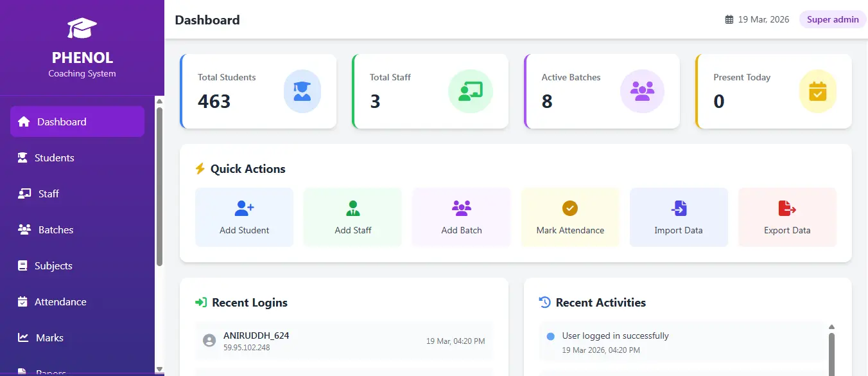
Task: Go to the Staff section
Action: click(x=77, y=193)
